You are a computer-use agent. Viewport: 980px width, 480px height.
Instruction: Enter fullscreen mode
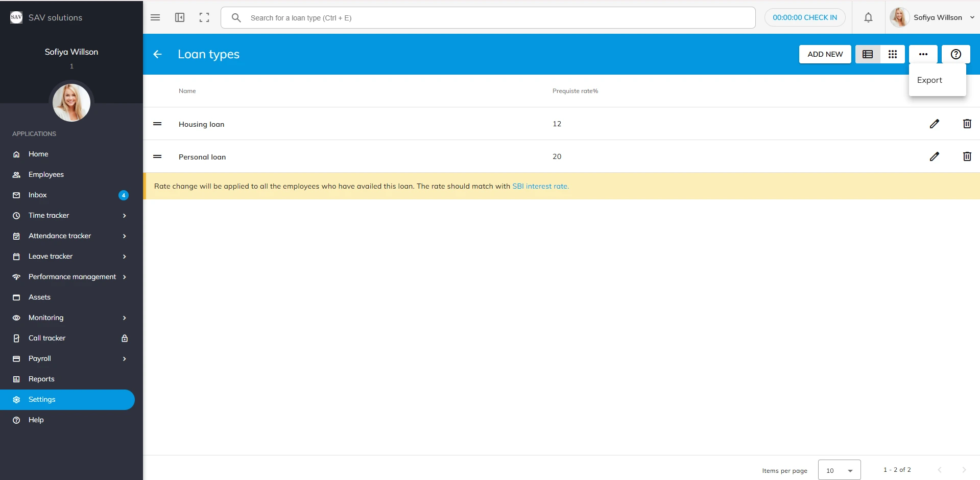[204, 17]
